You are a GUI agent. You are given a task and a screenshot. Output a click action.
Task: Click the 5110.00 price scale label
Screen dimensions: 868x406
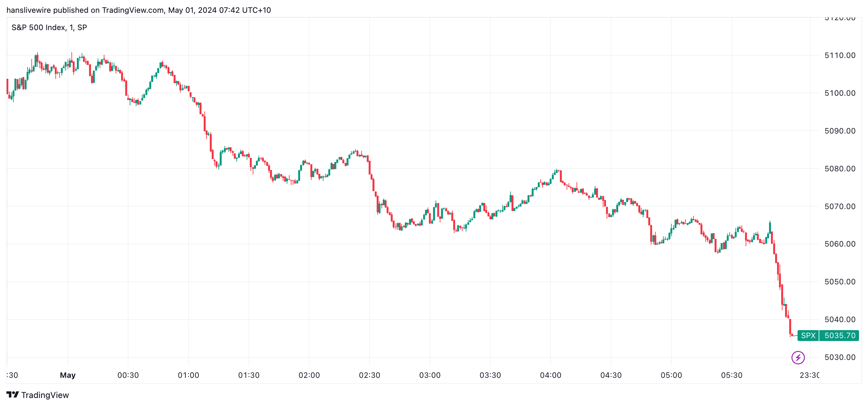(x=840, y=55)
